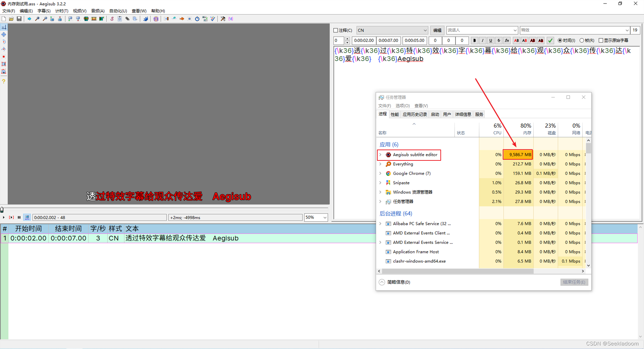This screenshot has height=349, width=644.
Task: Expand Google Chrome (7) process row
Action: pos(380,173)
